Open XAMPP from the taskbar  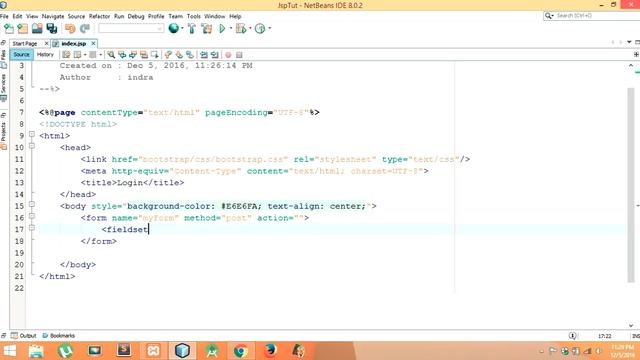click(x=153, y=351)
